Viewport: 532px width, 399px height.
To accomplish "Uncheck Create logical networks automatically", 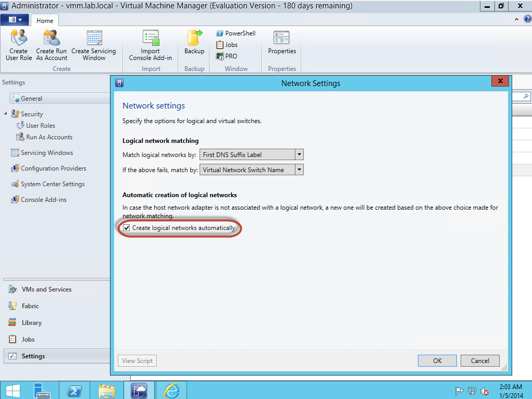I will [x=126, y=228].
